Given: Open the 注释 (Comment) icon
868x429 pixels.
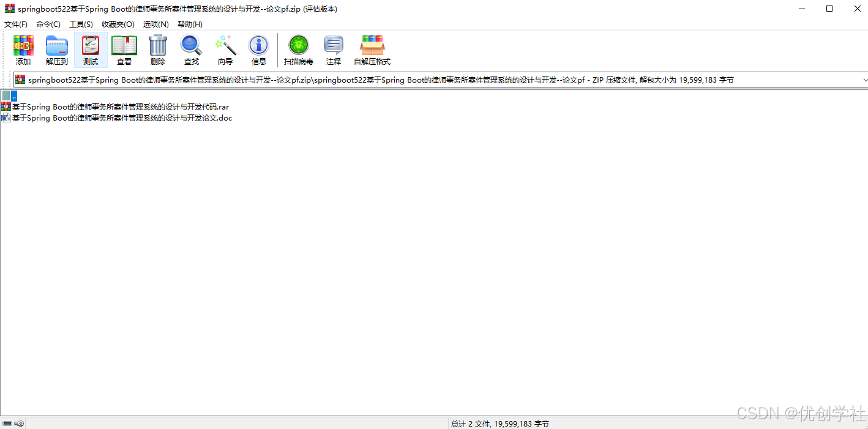Looking at the screenshot, I should point(334,50).
